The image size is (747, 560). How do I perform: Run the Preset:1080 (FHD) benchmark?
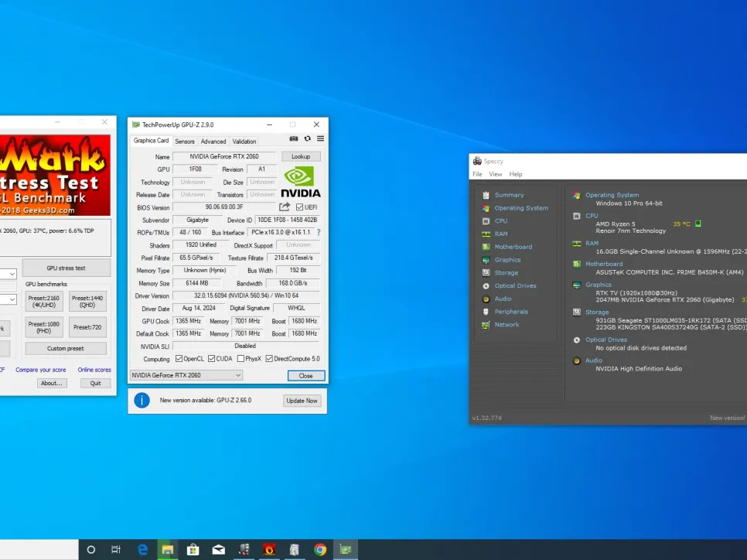(x=44, y=327)
